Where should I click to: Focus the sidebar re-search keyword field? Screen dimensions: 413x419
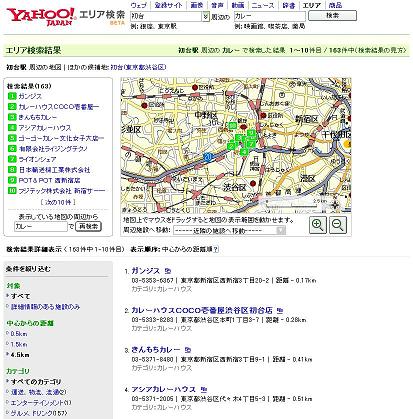point(41,227)
